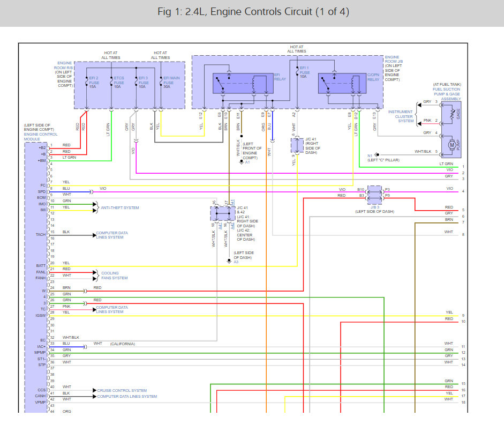Click the ANTI-THEFT SYSTEM link
This screenshot has height=431, width=504.
click(x=120, y=208)
